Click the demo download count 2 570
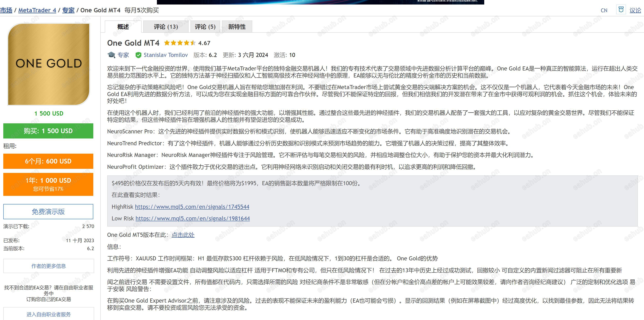644x320 pixels. pyautogui.click(x=88, y=226)
